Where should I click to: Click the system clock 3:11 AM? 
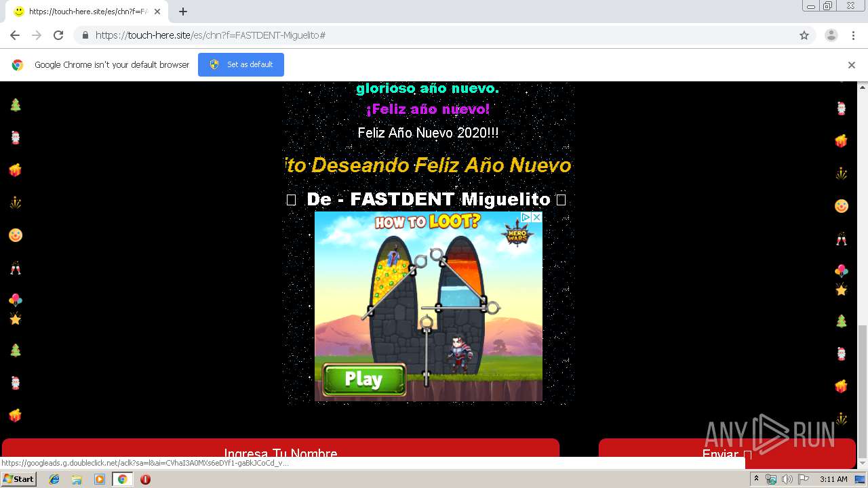point(833,479)
